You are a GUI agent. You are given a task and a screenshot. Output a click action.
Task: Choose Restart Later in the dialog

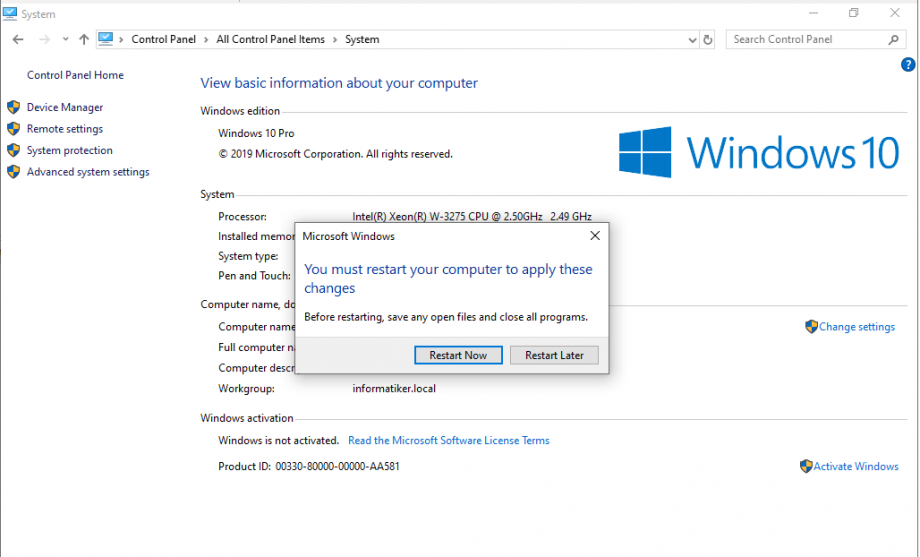(x=554, y=355)
